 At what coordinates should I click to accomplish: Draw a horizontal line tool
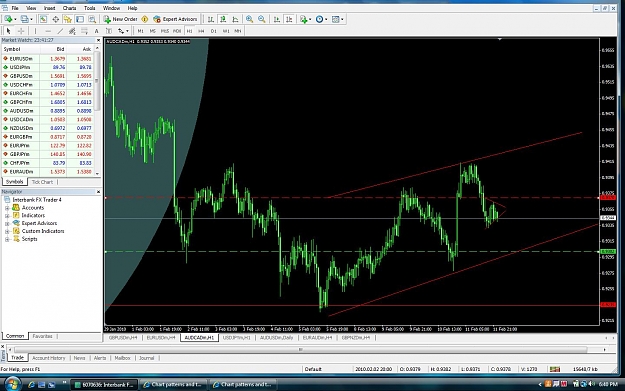click(48, 31)
